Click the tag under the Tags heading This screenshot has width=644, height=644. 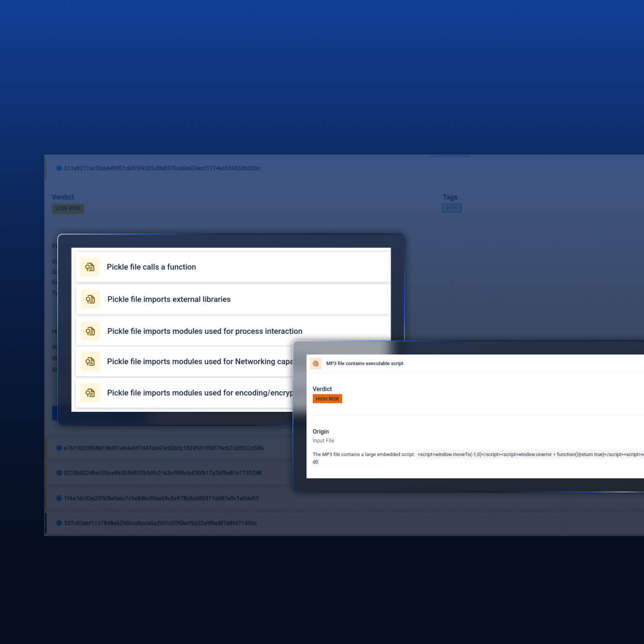tap(452, 208)
